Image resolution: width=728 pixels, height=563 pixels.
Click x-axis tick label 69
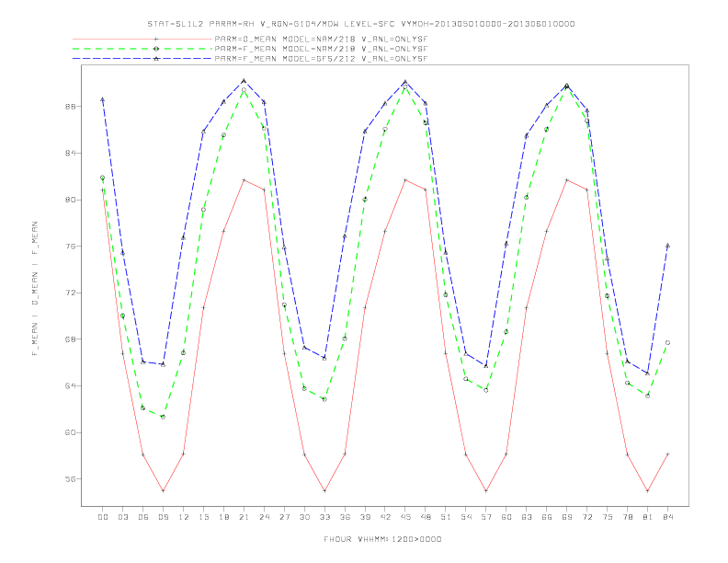coord(567,517)
